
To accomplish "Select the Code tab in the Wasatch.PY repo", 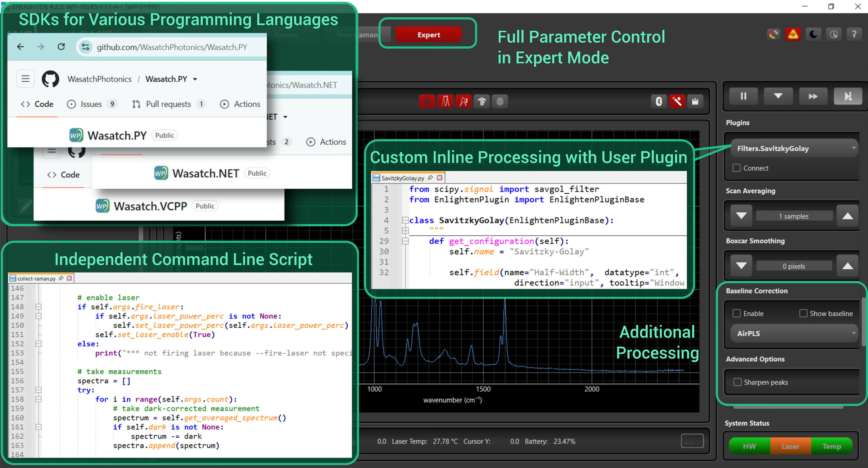I will 37,104.
